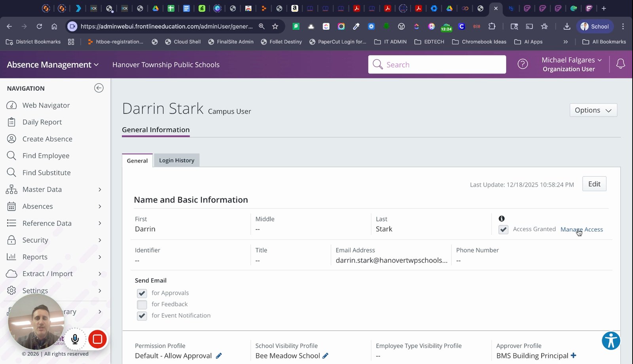Open the Michael Falgares user menu

[572, 64]
